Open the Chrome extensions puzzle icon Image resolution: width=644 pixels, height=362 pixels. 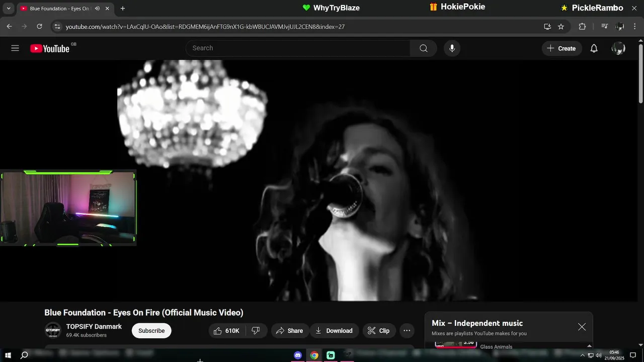pos(582,27)
